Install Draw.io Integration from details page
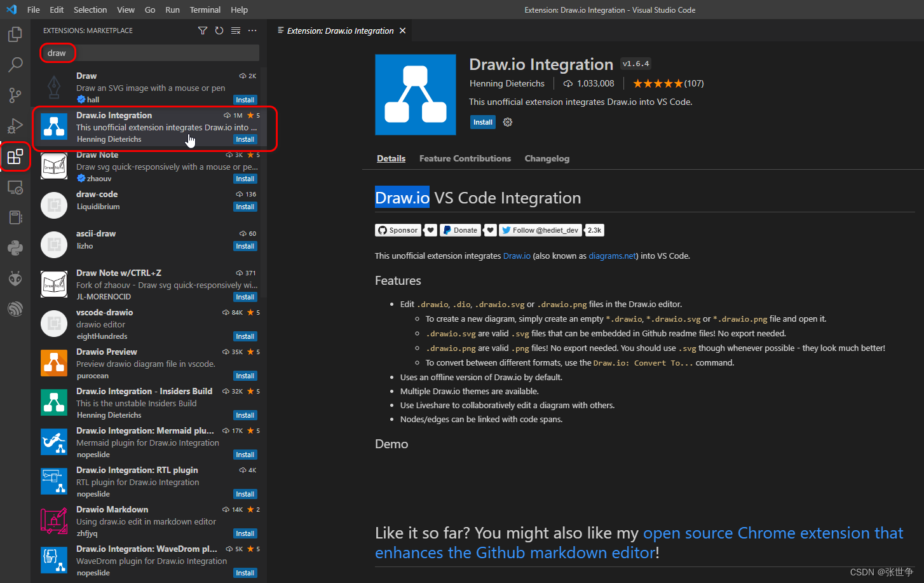The image size is (924, 583). click(x=483, y=122)
